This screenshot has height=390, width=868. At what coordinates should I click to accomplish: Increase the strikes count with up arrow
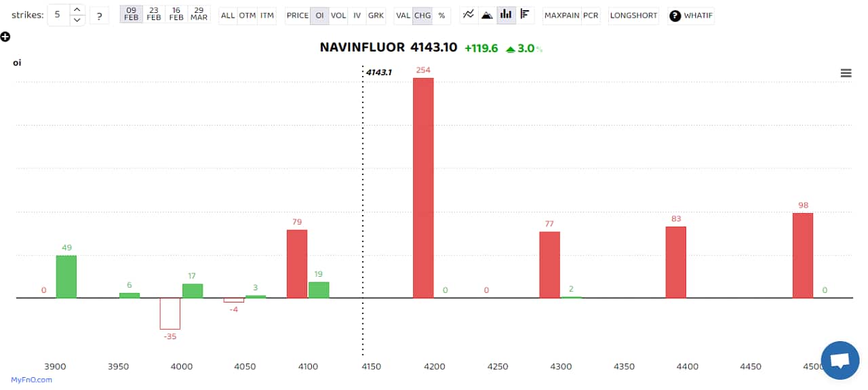click(x=77, y=10)
